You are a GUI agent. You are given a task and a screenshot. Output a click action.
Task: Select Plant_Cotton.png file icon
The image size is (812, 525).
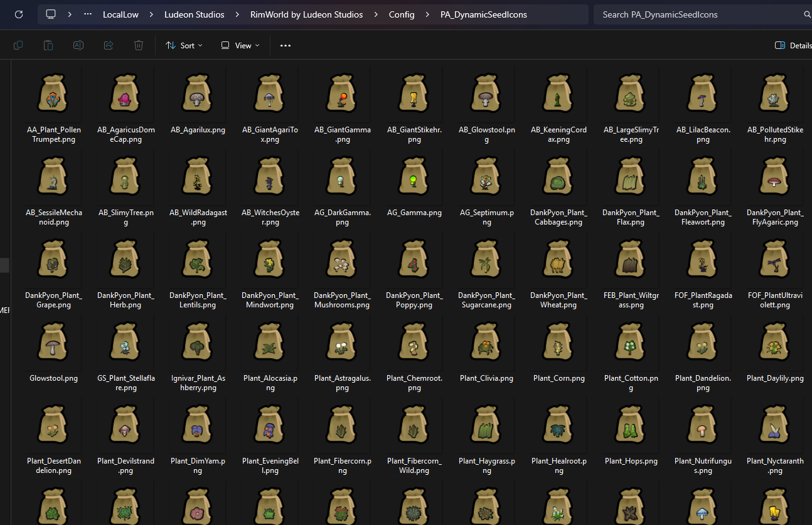click(631, 342)
